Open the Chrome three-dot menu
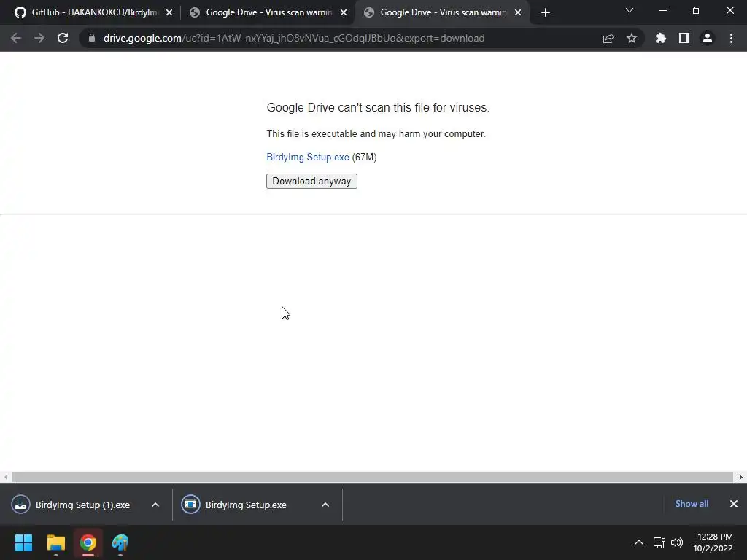The width and height of the screenshot is (747, 560). tap(731, 38)
